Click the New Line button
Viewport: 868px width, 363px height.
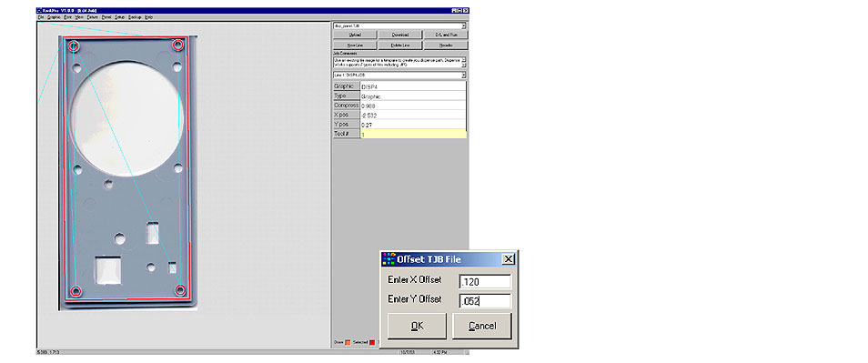pos(355,45)
